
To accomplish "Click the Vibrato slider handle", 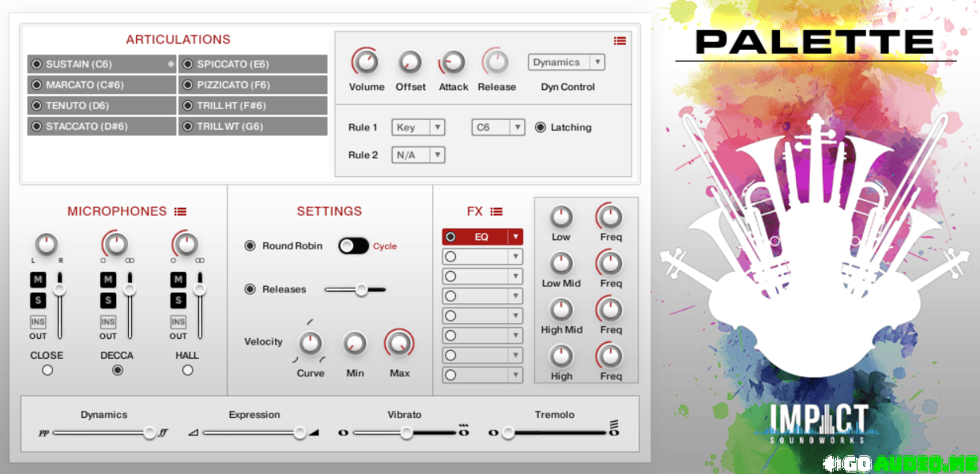I will click(406, 432).
